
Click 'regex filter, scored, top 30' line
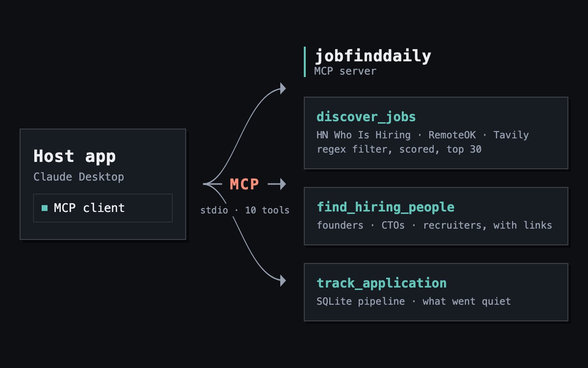coord(399,149)
